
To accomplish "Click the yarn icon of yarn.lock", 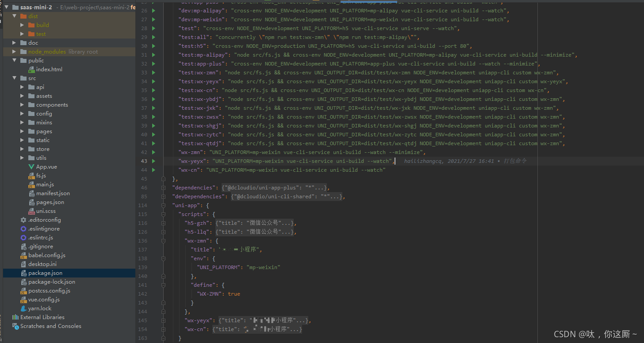I will coord(23,308).
